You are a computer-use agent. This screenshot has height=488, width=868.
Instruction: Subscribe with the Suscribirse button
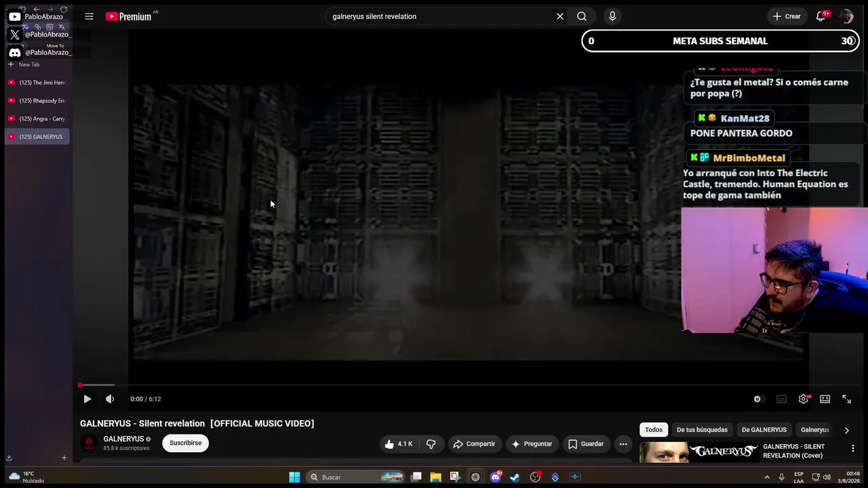click(x=185, y=443)
